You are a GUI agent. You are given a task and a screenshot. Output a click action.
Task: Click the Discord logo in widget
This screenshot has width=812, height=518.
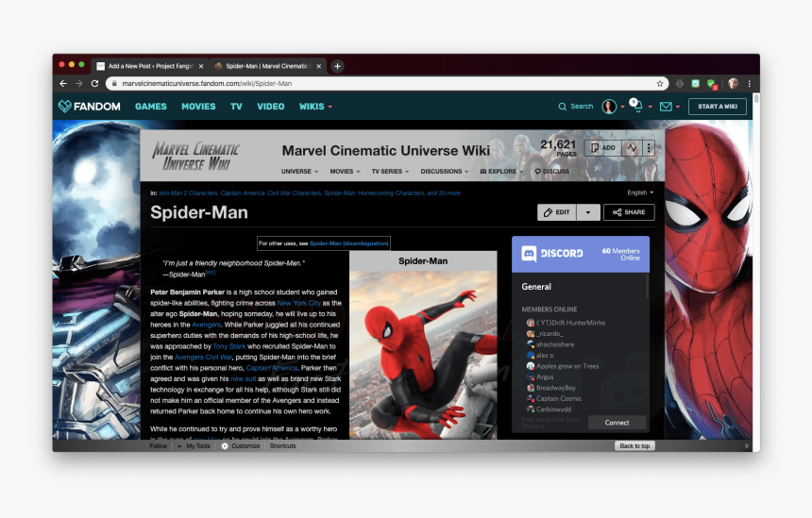(552, 254)
